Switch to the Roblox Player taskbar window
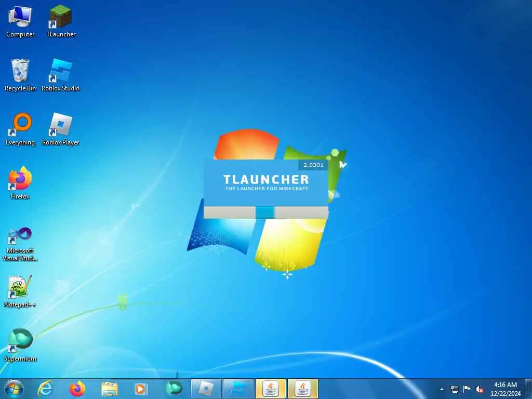Viewport: 532px width, 399px height. (x=206, y=389)
